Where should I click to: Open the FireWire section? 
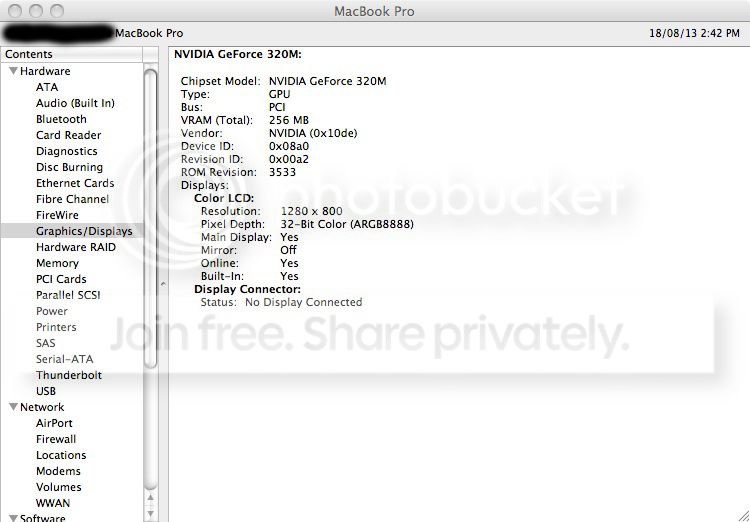[57, 215]
